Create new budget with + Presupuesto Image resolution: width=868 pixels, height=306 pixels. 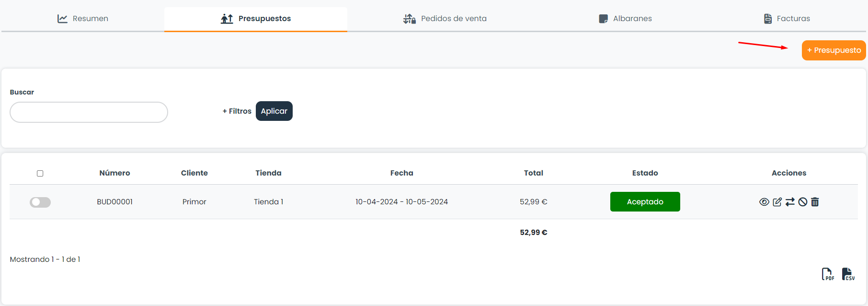[834, 50]
